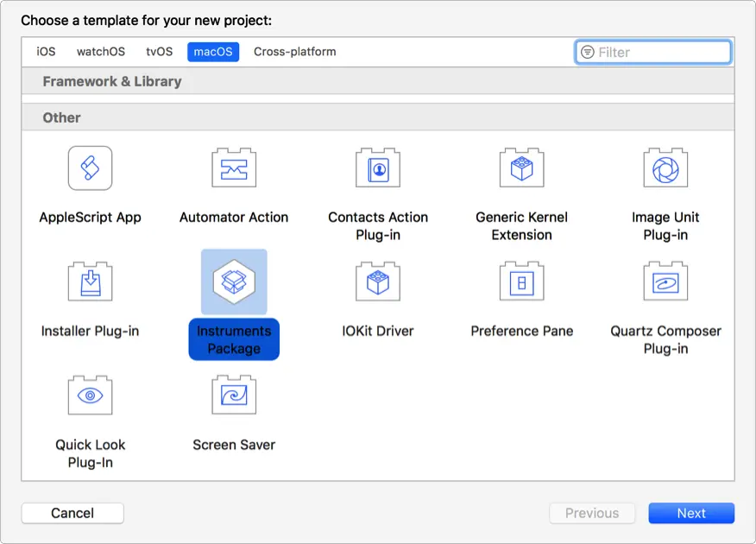
Task: Click the filter icon in search field
Action: click(587, 52)
